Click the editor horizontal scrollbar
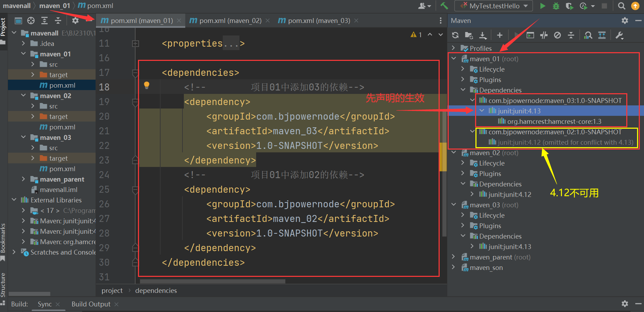This screenshot has width=644, height=312. pos(212,281)
